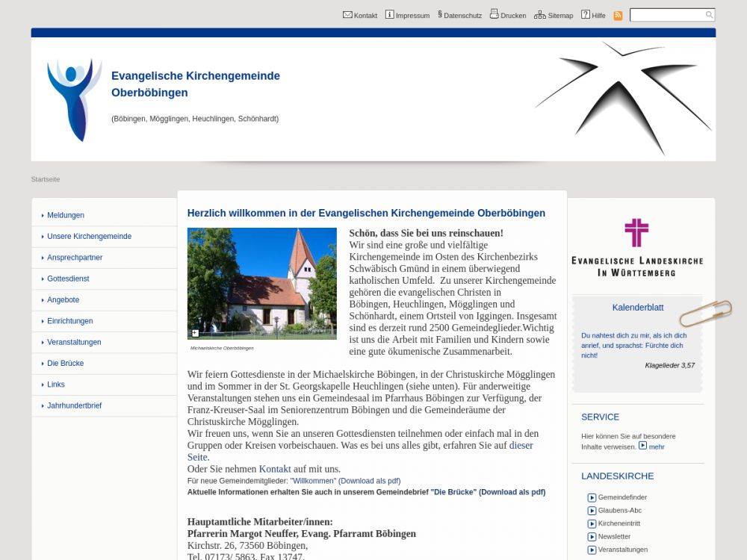
Task: Open the Gottesdienst menu item
Action: click(68, 279)
